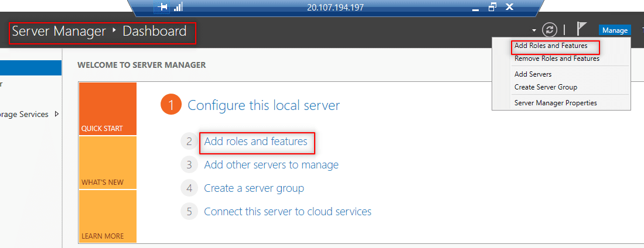Open Connect this server to cloud services

pyautogui.click(x=288, y=212)
